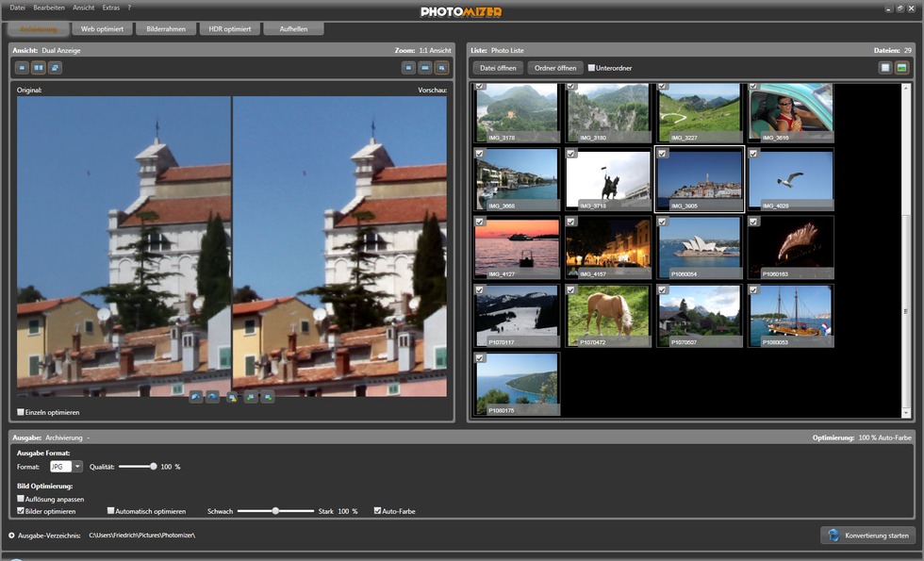The height and width of the screenshot is (561, 924).
Task: Open the JPG format dropdown
Action: pyautogui.click(x=77, y=467)
